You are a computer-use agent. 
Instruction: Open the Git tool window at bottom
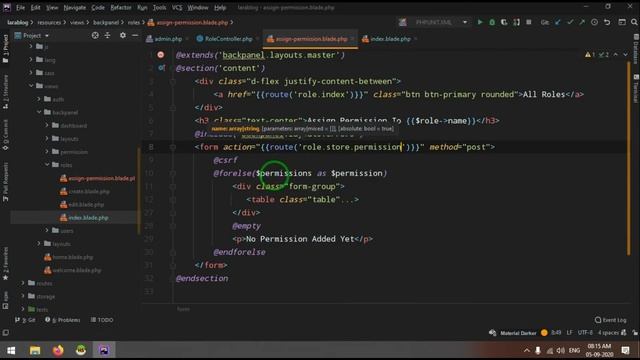(x=25, y=320)
